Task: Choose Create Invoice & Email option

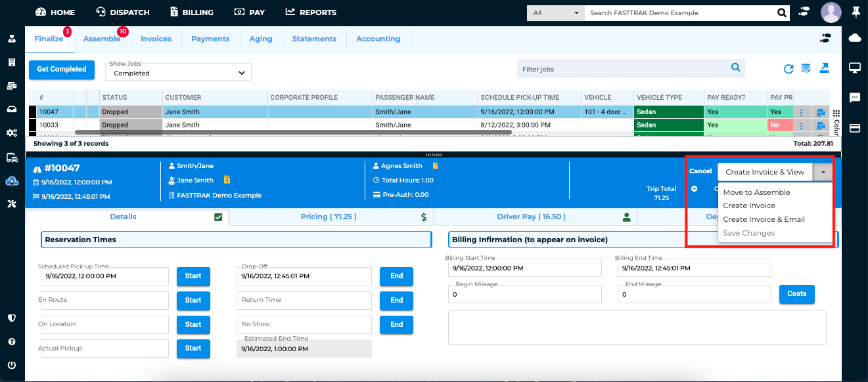Action: (764, 219)
